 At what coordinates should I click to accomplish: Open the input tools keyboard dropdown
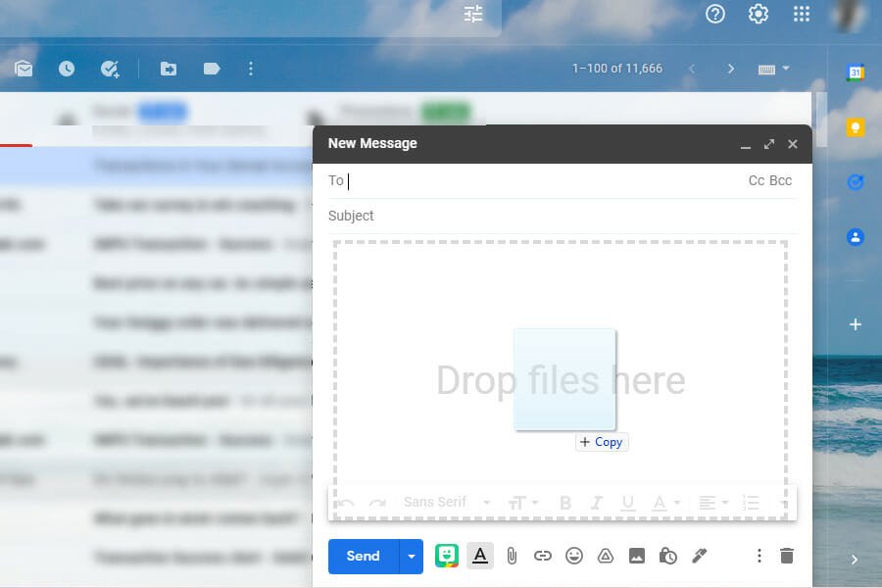(773, 69)
